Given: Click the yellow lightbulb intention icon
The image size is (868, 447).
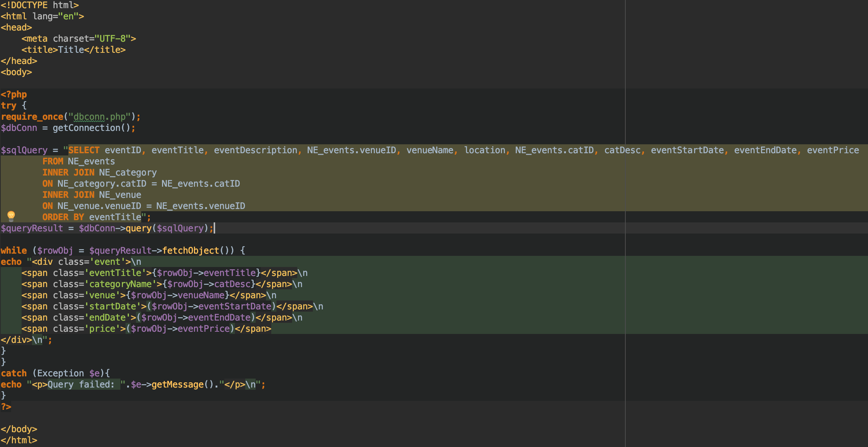Looking at the screenshot, I should 11,216.
